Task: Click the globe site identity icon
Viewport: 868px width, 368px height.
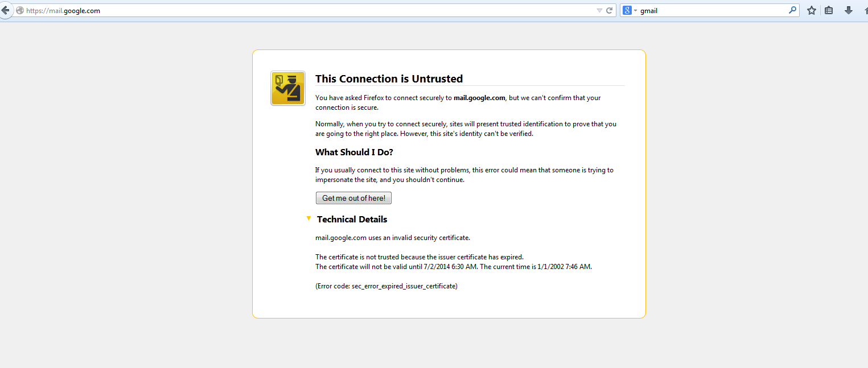Action: coord(20,10)
